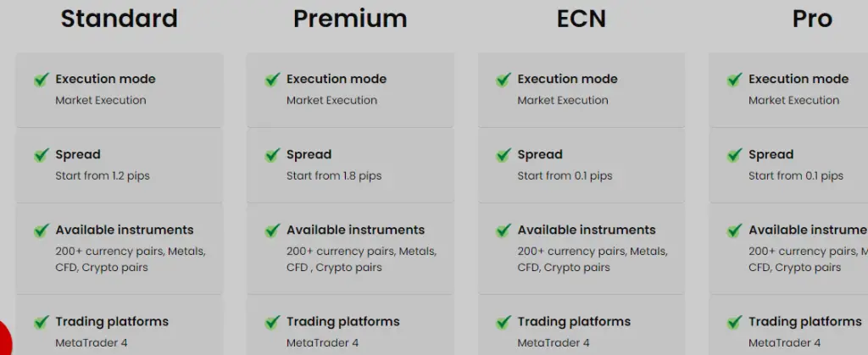Click the Standard Spread checkmark icon

coord(42,155)
